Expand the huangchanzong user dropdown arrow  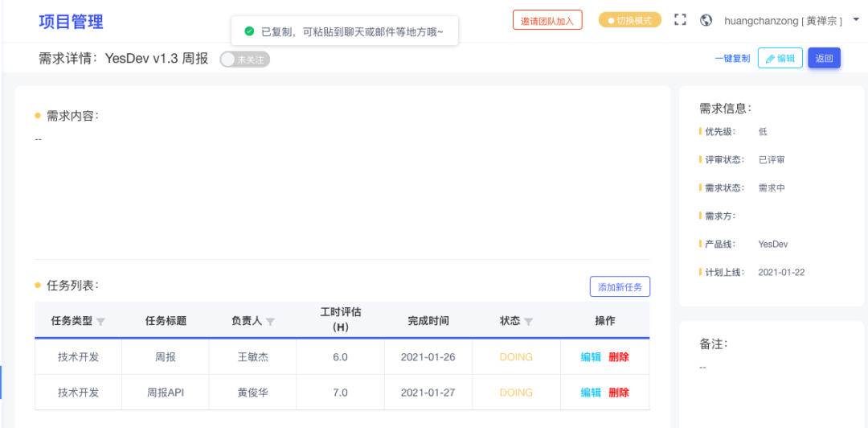856,20
